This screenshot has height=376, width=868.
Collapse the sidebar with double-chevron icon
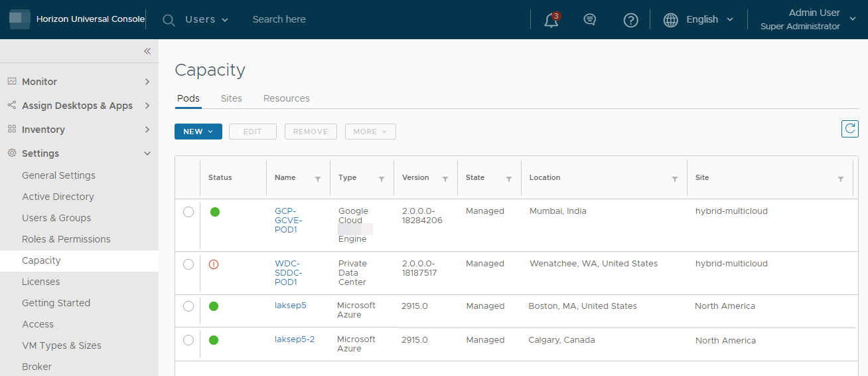(147, 51)
